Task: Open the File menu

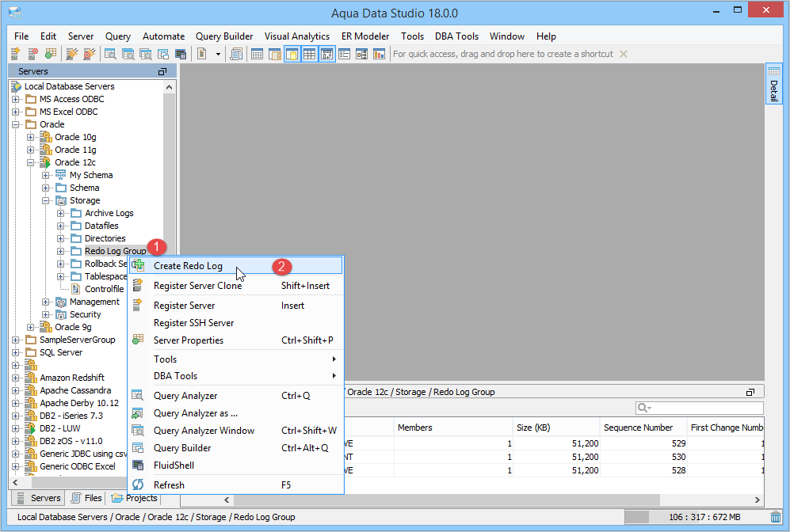Action: (x=21, y=36)
